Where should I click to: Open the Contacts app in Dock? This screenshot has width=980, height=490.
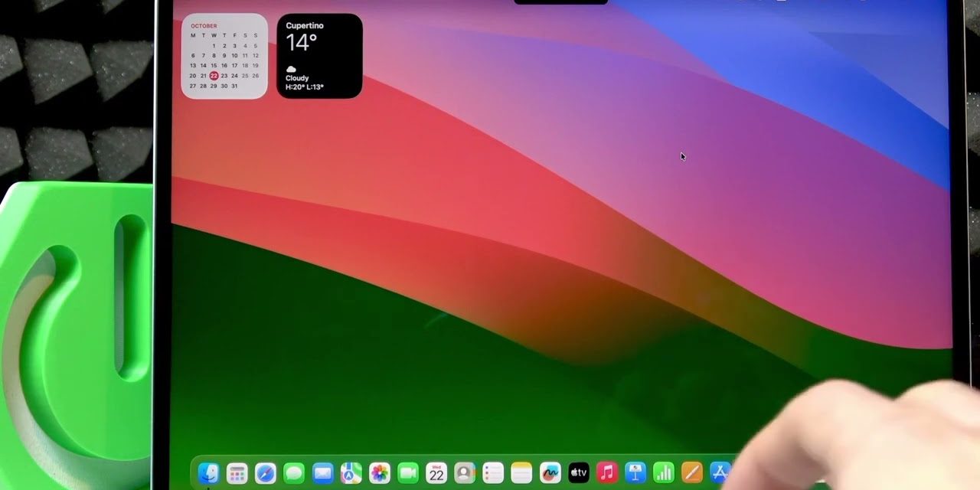click(x=465, y=473)
